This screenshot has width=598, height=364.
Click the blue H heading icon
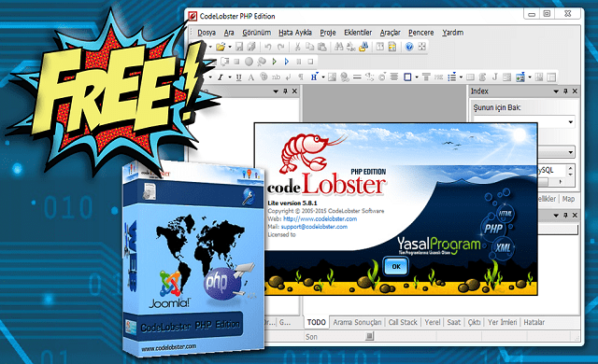coord(314,77)
